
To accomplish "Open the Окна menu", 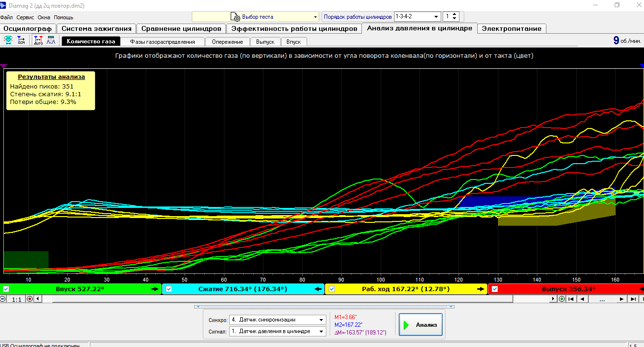I will point(44,17).
